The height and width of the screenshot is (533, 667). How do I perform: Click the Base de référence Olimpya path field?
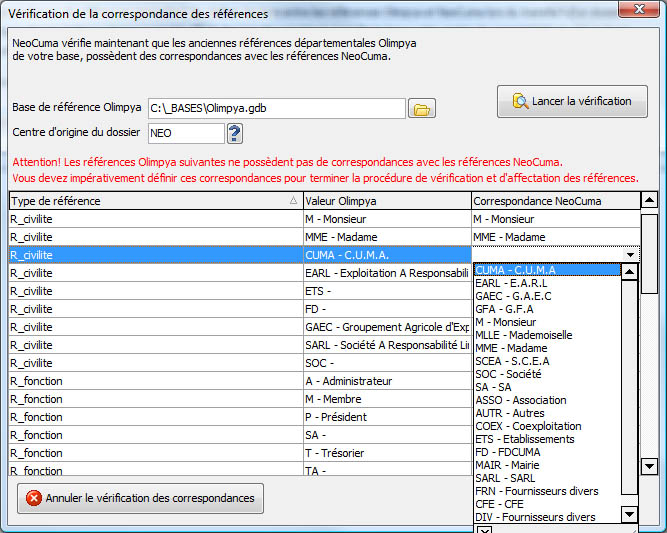pos(276,108)
